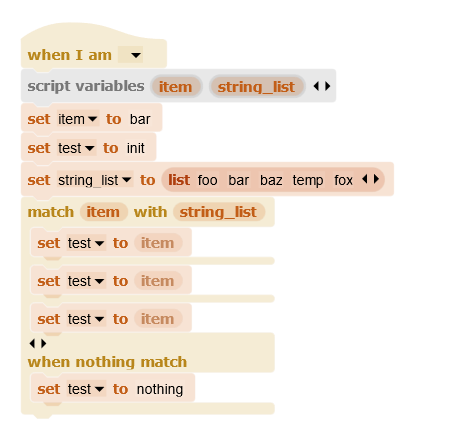Open the 'test' dropdown in 'set test to init'
Screen dimensions: 468x444
(x=76, y=148)
